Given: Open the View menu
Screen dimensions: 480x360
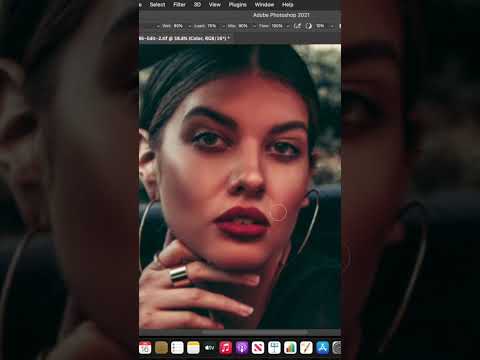Looking at the screenshot, I should click(x=215, y=5).
